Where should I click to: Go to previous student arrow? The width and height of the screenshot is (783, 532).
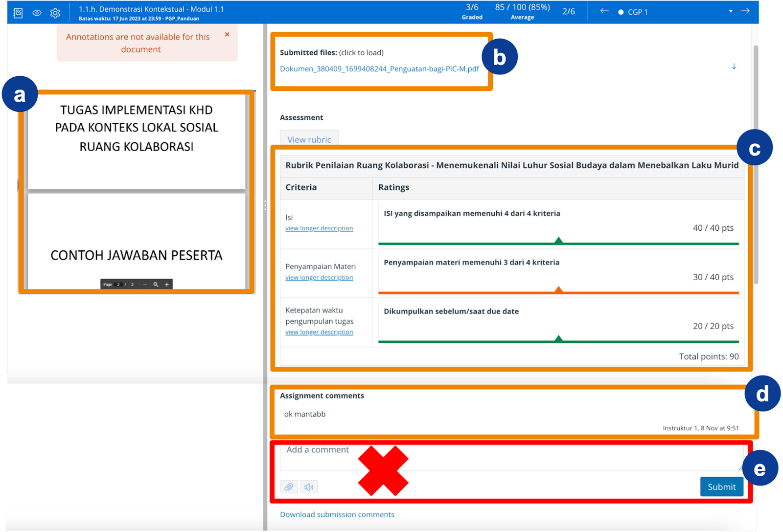pos(604,11)
